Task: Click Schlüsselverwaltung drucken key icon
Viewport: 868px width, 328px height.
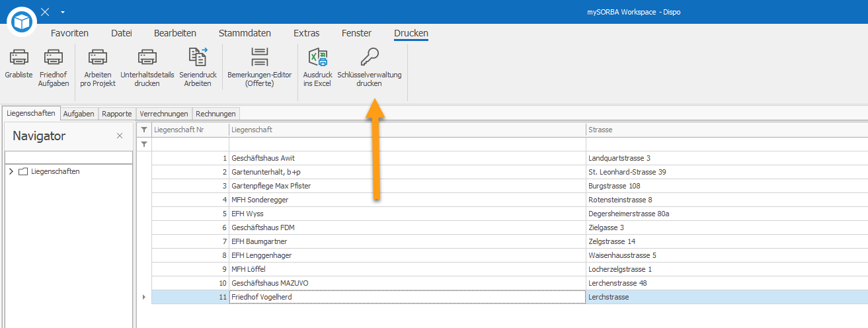Action: [x=370, y=58]
